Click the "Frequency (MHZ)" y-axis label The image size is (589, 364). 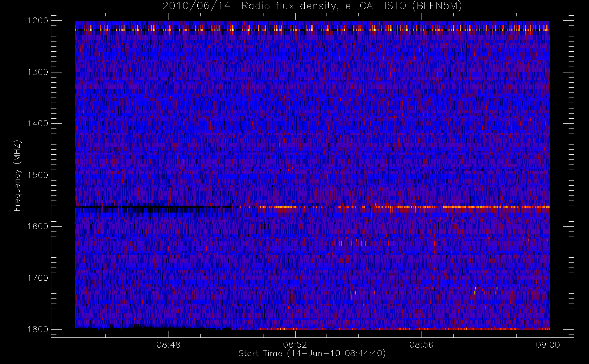17,175
